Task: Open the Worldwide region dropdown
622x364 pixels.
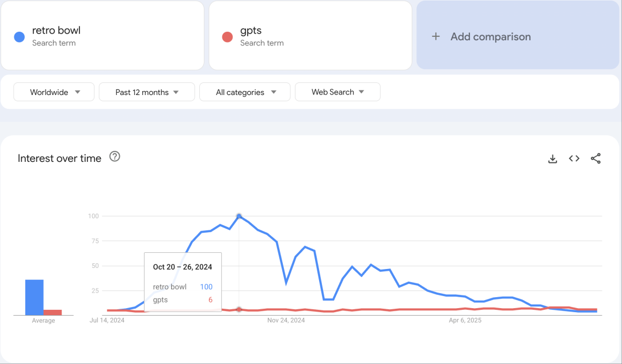Action: tap(54, 92)
